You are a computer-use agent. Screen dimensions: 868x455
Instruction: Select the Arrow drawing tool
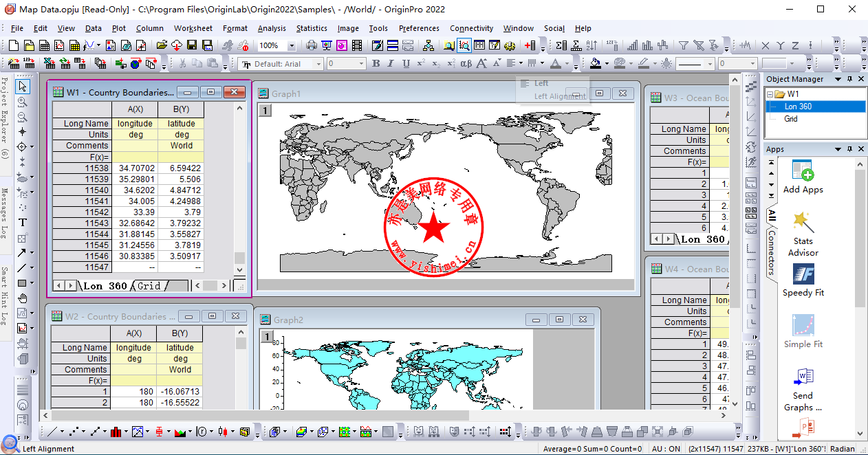coord(23,252)
